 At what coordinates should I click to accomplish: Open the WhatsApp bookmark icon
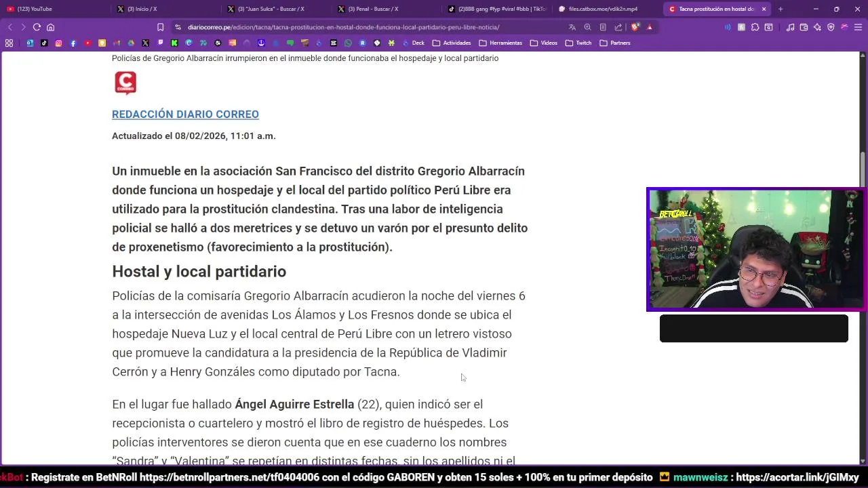pos(348,43)
